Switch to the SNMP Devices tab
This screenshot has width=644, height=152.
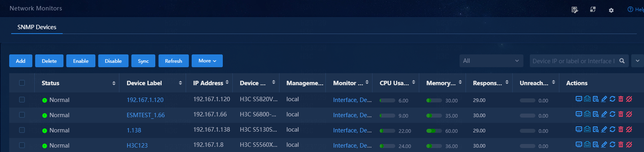coord(37,27)
